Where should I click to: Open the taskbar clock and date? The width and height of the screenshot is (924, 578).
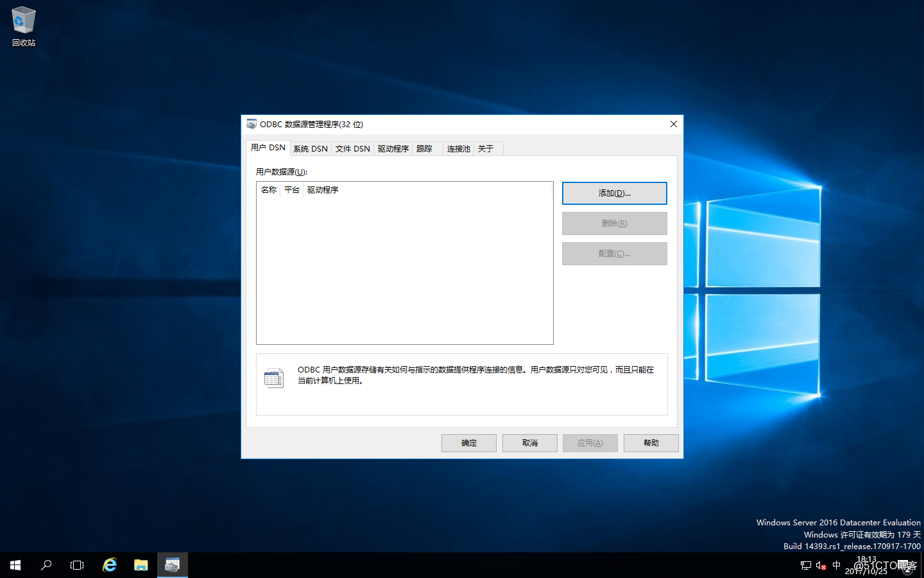click(866, 565)
